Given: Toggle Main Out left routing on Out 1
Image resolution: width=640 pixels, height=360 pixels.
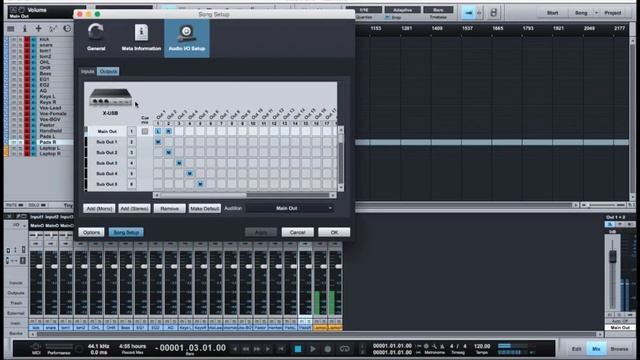Looking at the screenshot, I should click(x=158, y=131).
